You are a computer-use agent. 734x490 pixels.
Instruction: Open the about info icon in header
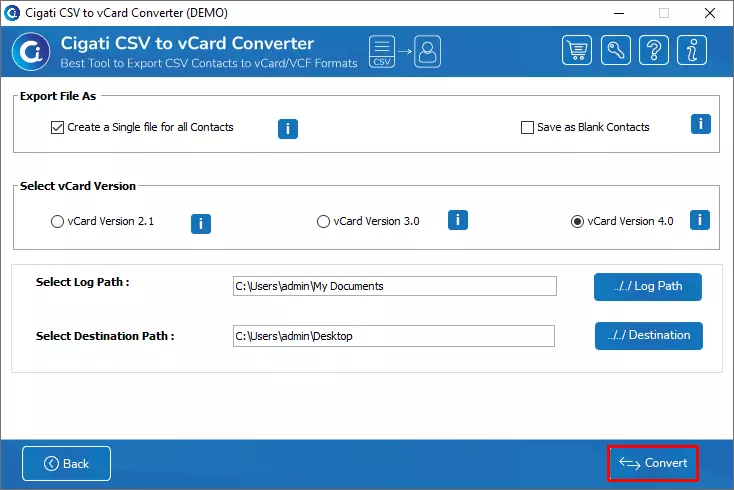(692, 50)
